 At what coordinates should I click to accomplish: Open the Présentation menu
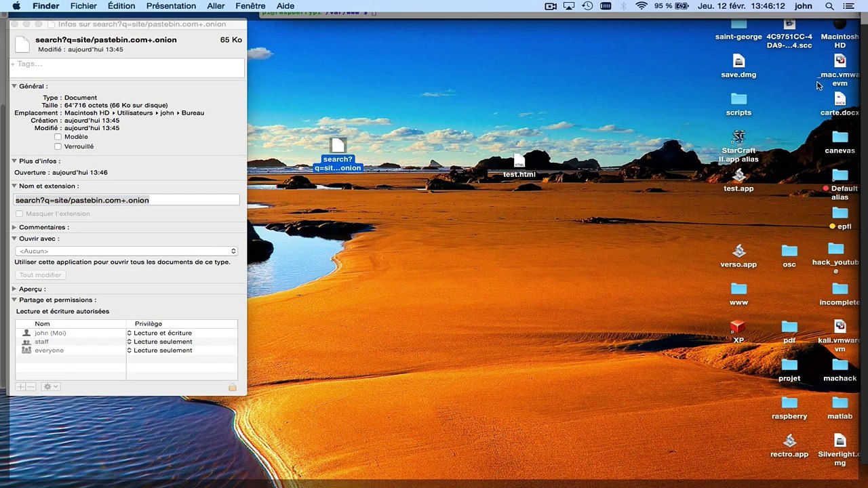pyautogui.click(x=171, y=6)
